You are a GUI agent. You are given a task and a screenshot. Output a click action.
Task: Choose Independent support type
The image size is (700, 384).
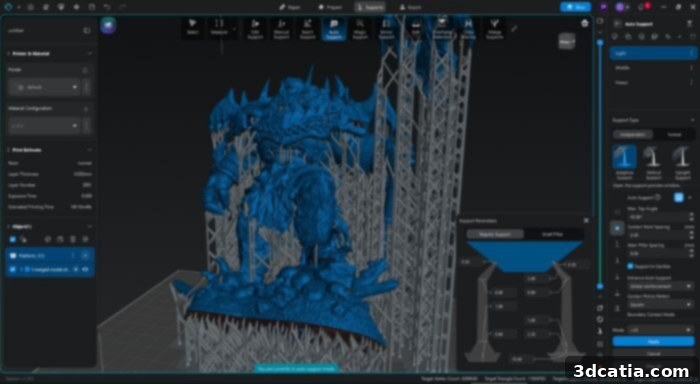click(633, 134)
